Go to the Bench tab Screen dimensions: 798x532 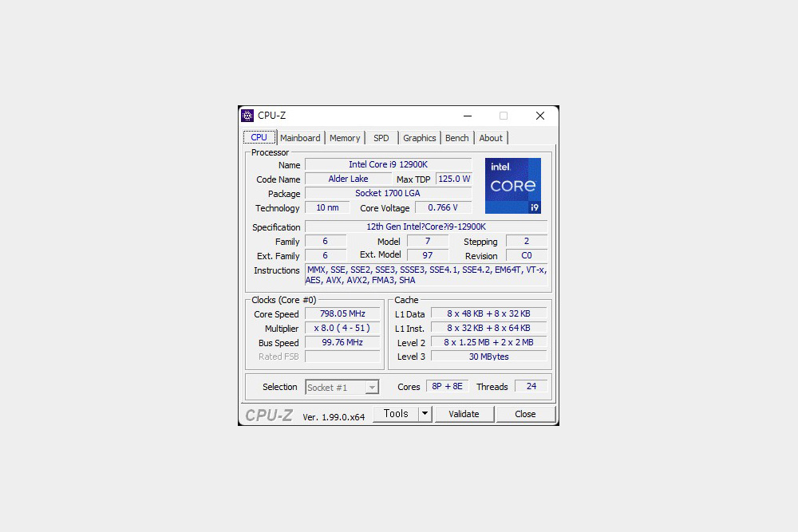(x=457, y=138)
